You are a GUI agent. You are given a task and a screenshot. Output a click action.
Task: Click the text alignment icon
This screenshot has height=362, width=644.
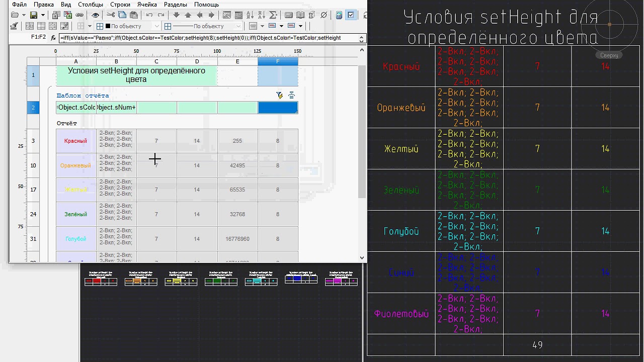(253, 26)
